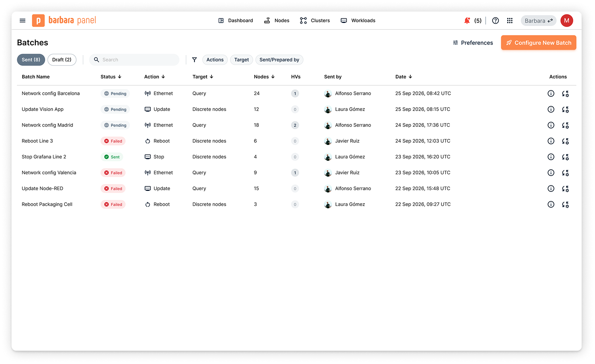
Task: Go to Dashboard in top navigation
Action: coord(235,21)
